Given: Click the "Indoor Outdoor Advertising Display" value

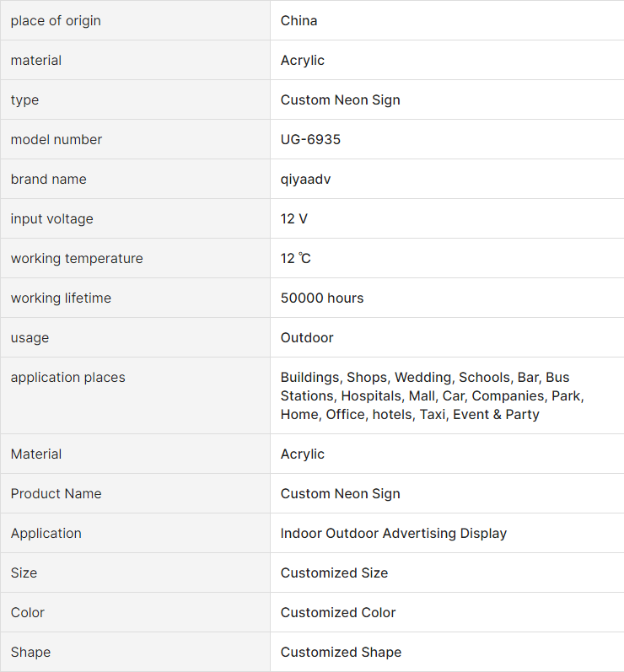Looking at the screenshot, I should click(x=394, y=533).
